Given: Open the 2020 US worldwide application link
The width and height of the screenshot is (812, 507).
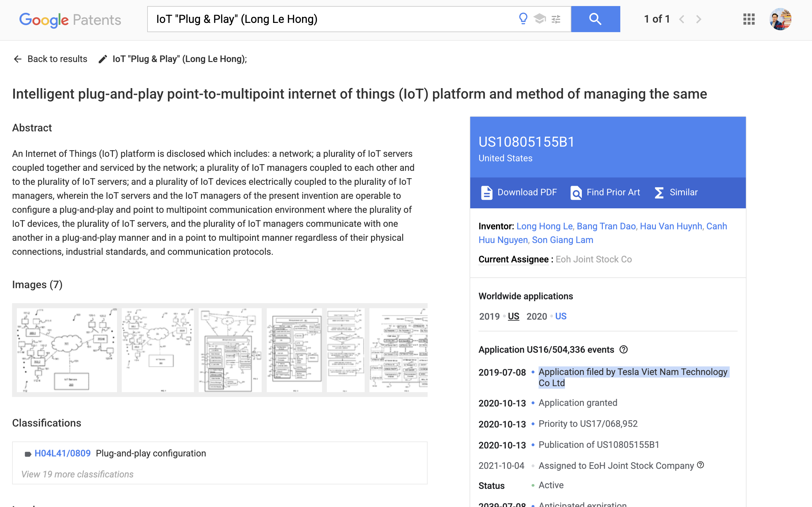Looking at the screenshot, I should (x=561, y=316).
